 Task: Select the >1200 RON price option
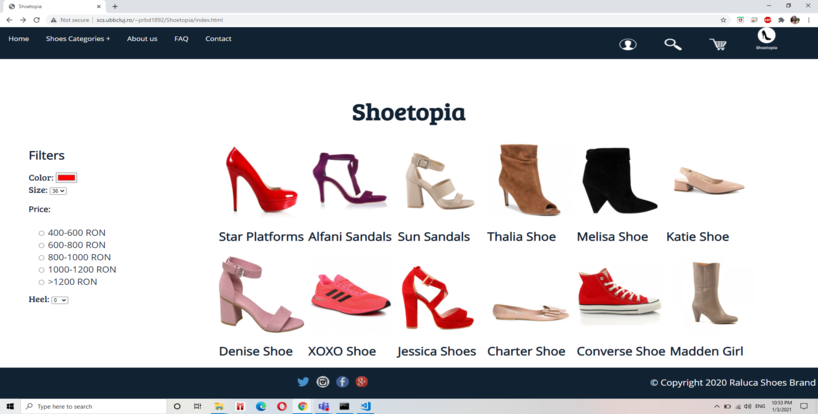tap(41, 282)
